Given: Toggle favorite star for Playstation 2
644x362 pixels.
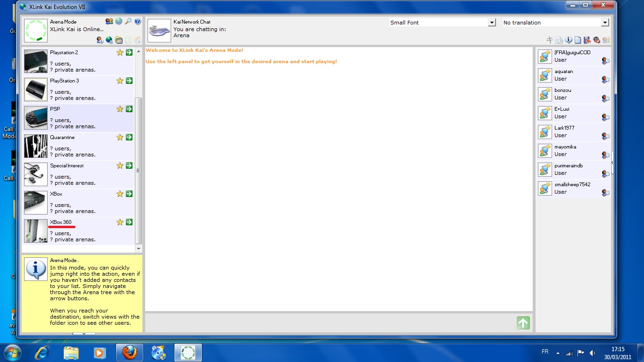Looking at the screenshot, I should (120, 52).
